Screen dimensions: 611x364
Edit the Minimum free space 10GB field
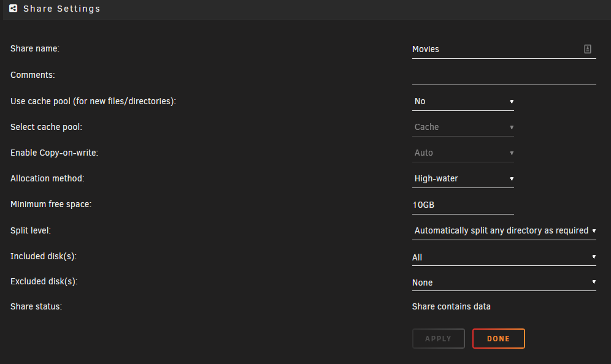[463, 205]
